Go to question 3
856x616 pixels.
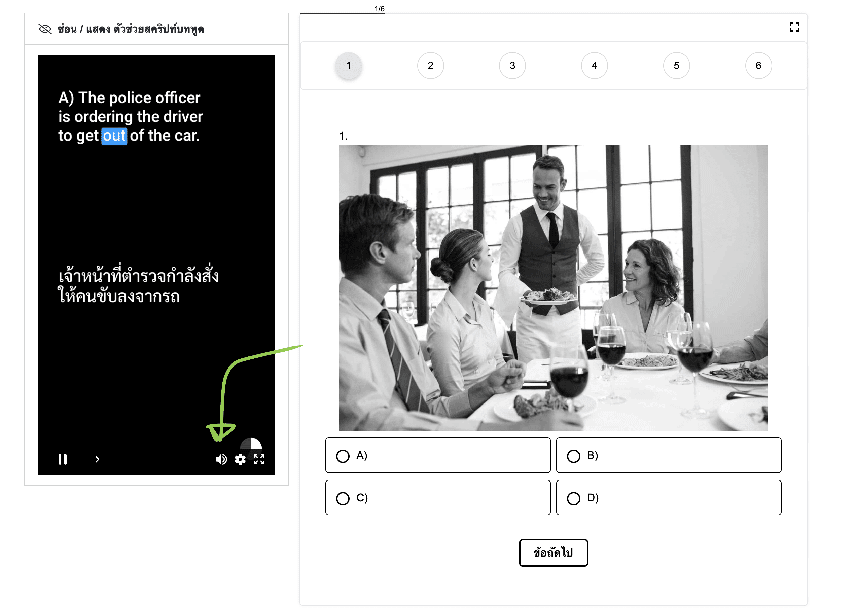click(x=512, y=66)
